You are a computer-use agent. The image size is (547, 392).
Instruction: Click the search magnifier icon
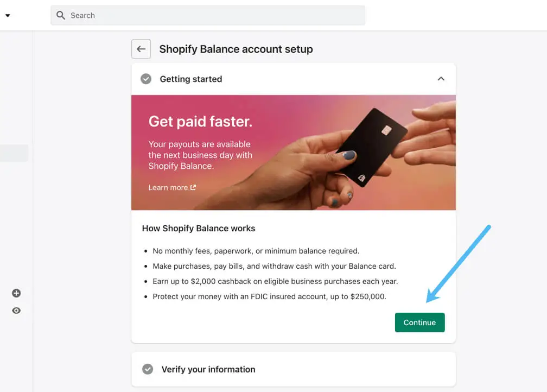pyautogui.click(x=61, y=15)
